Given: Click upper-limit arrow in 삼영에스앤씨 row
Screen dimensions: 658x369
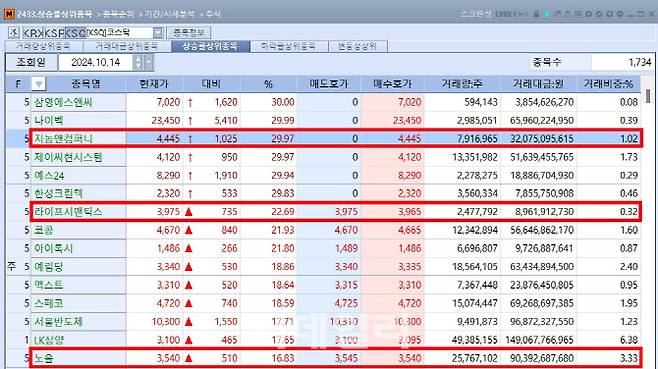Looking at the screenshot, I should click(x=190, y=102).
